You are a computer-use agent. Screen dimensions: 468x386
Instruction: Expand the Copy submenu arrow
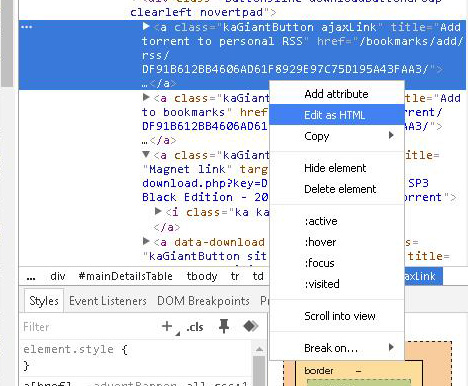click(391, 135)
